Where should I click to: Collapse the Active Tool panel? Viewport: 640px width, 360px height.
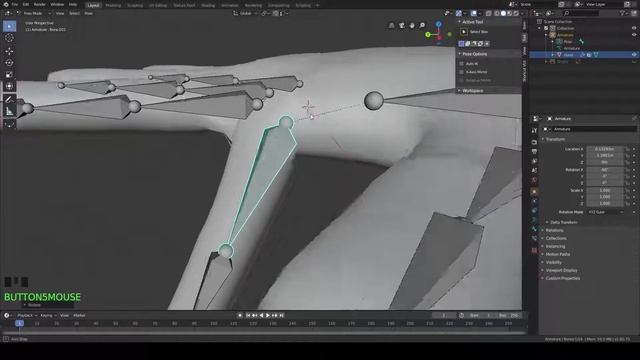point(472,22)
